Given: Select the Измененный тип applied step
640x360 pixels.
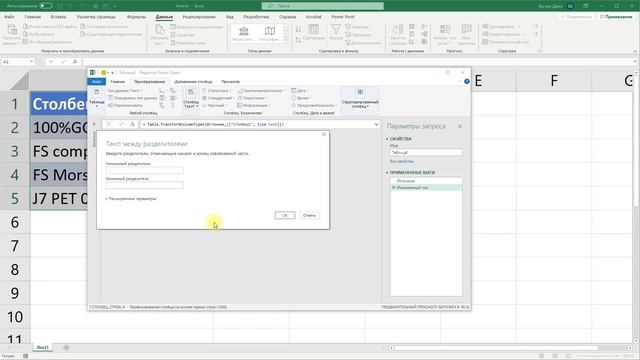Looking at the screenshot, I should pos(426,188).
